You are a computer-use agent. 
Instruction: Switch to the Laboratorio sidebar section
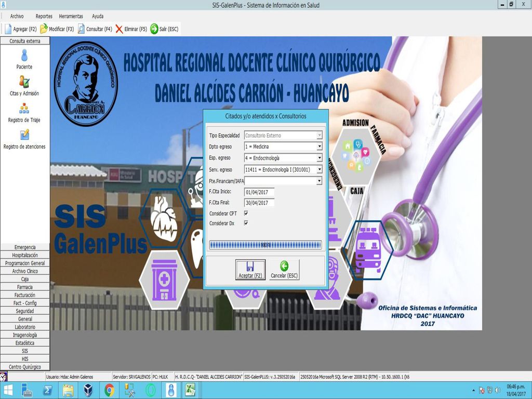point(25,327)
